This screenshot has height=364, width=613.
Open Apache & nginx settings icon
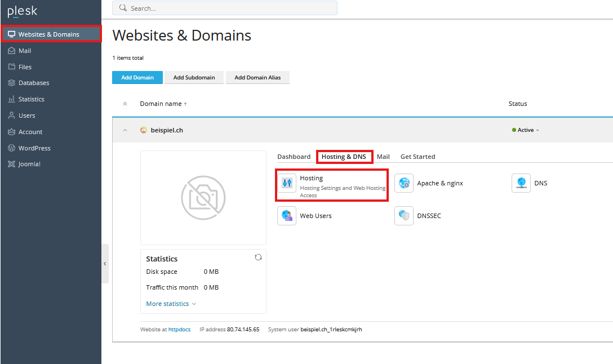[404, 183]
